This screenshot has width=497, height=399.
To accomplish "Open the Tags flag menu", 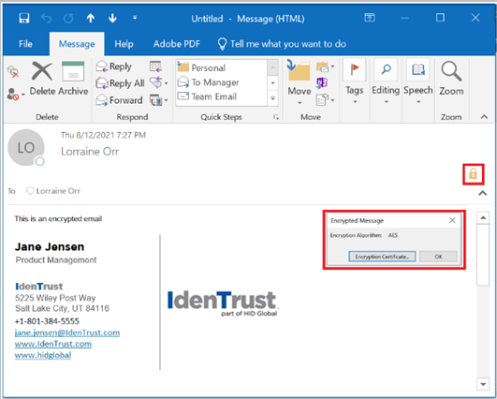I will (354, 81).
